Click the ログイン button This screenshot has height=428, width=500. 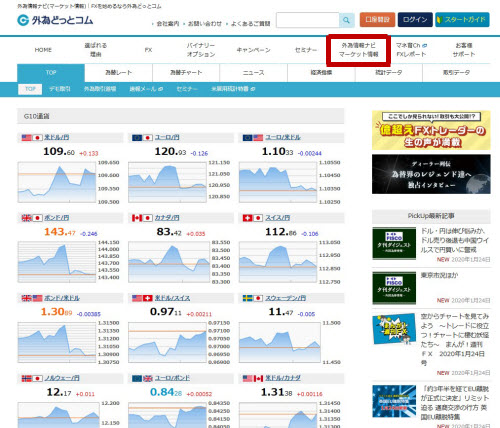[x=415, y=20]
